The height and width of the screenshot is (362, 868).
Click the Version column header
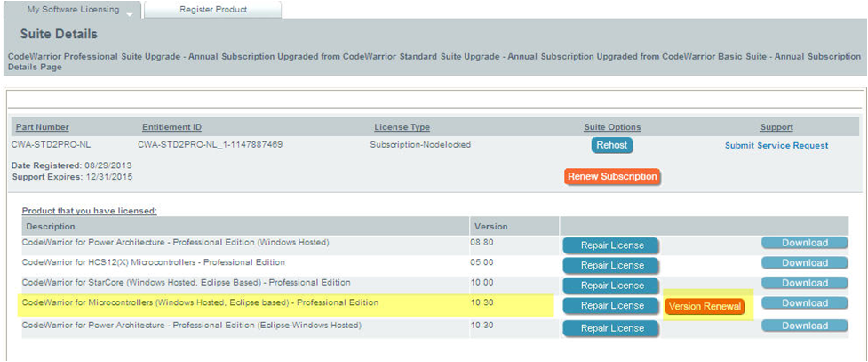point(490,227)
